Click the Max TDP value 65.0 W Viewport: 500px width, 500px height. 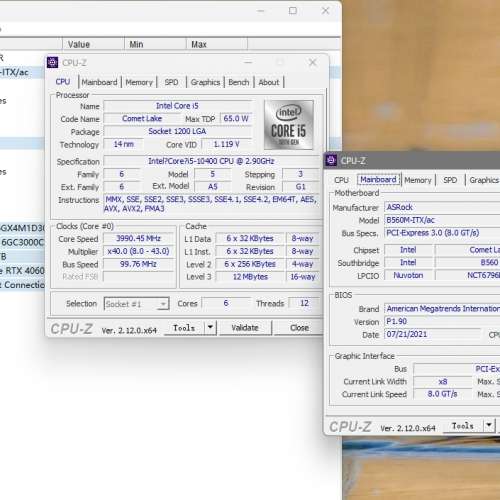tap(236, 119)
